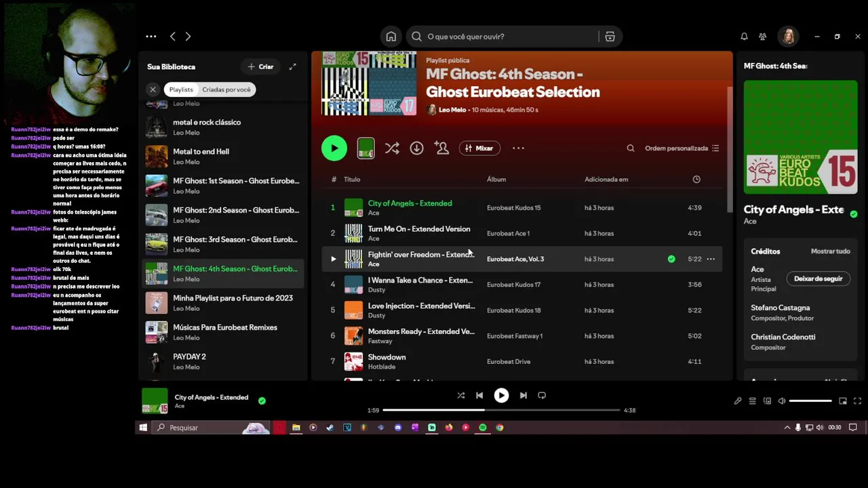Click Mostrar tudo in Créditos
Image resolution: width=868 pixels, height=488 pixels.
click(831, 251)
